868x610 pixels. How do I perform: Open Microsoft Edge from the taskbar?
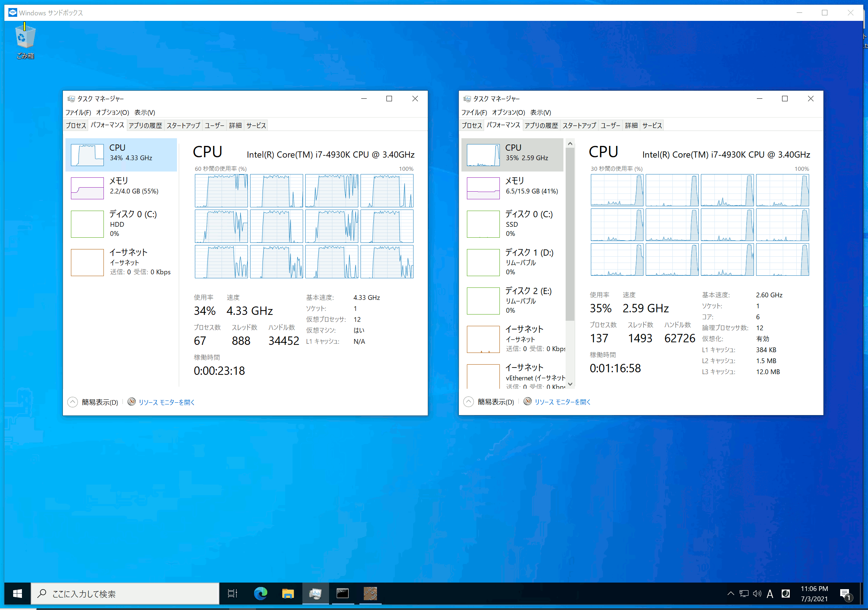[260, 593]
